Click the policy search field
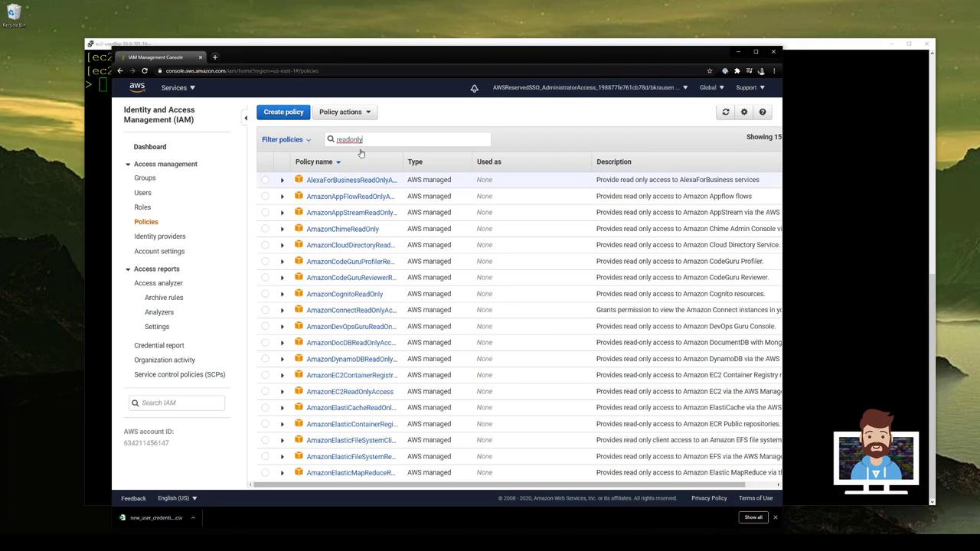 410,139
